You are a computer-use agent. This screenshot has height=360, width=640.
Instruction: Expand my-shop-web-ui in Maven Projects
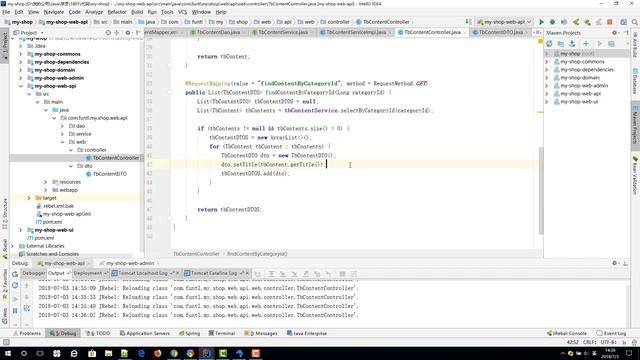pos(547,102)
